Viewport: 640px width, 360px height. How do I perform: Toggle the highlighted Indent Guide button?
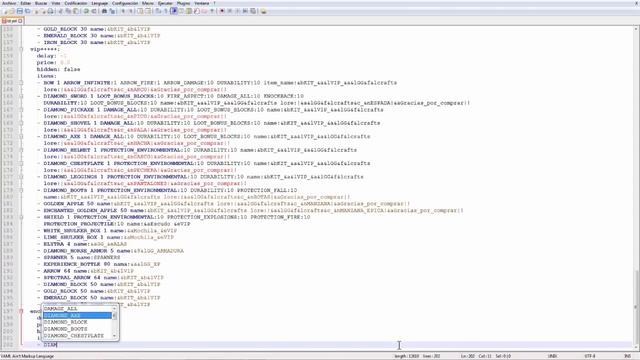174,11
